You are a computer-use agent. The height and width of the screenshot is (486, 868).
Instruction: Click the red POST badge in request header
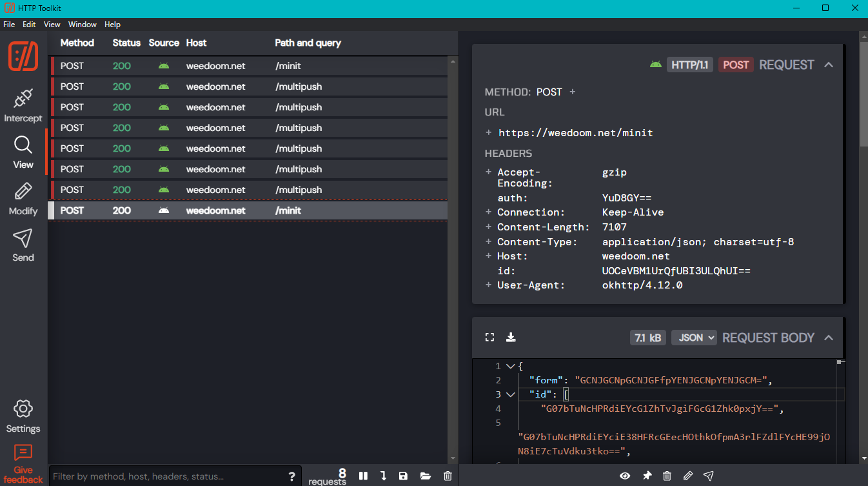pos(736,65)
